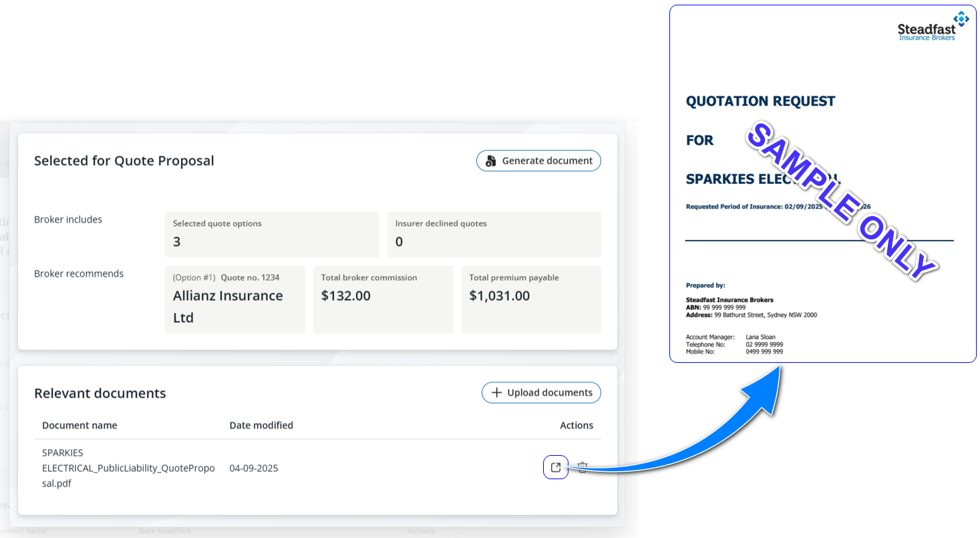The height and width of the screenshot is (538, 980).
Task: Click the Account Manager Lana Sloan line
Action: (731, 337)
